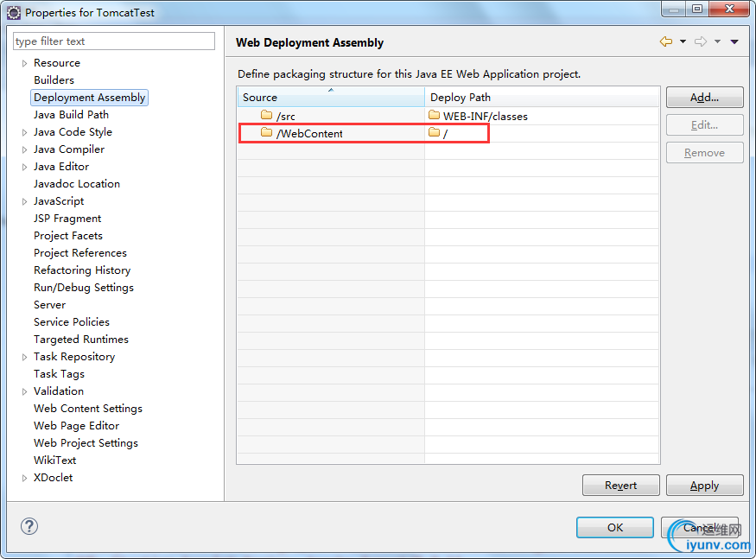Click the Add... button
This screenshot has width=756, height=559.
click(704, 98)
